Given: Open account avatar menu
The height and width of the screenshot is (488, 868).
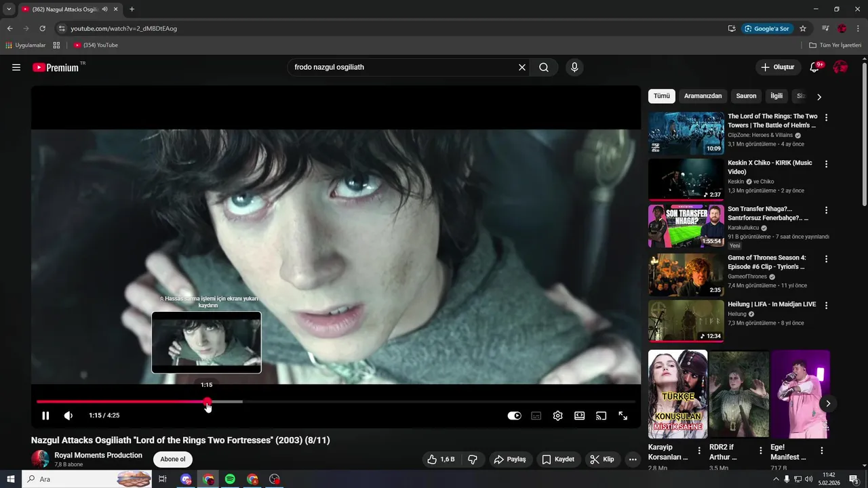Looking at the screenshot, I should click(x=840, y=67).
